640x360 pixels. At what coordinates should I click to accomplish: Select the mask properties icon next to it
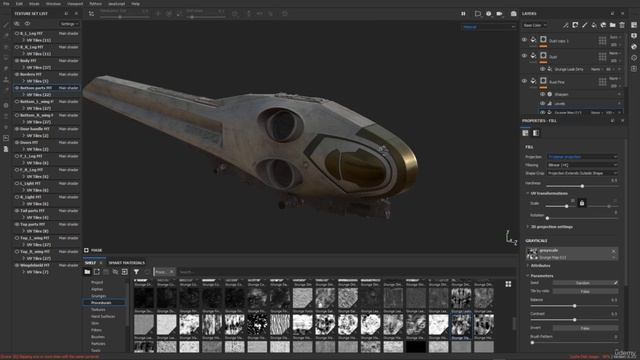pos(536,133)
